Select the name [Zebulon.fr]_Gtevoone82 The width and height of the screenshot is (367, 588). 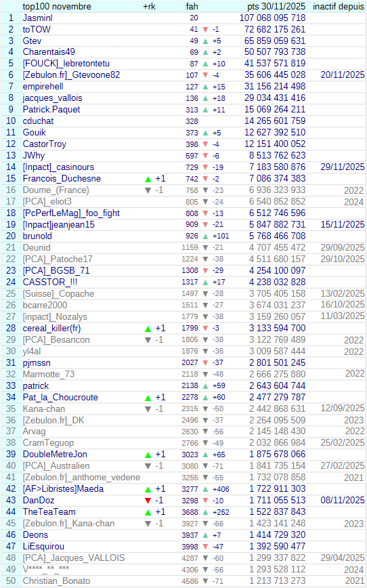click(x=71, y=75)
